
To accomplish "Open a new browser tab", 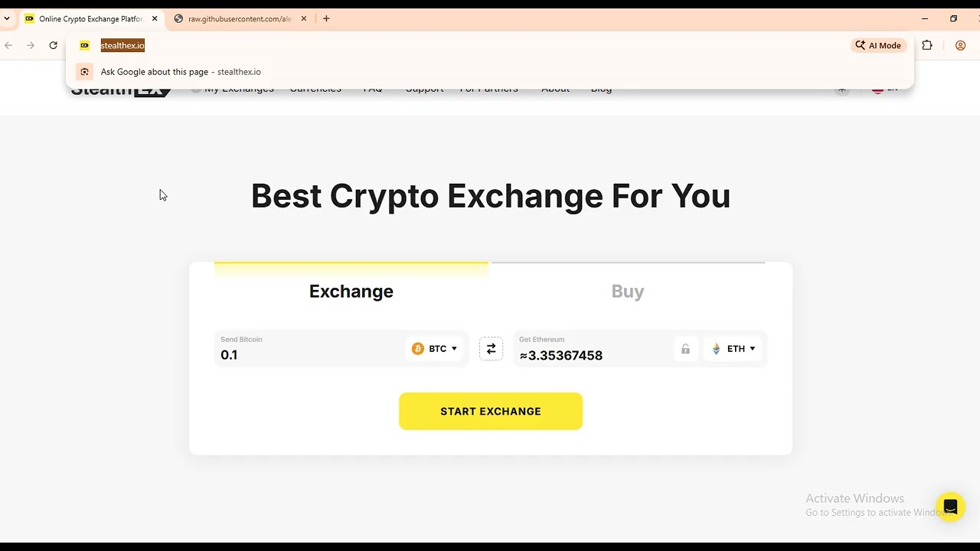I will [326, 18].
